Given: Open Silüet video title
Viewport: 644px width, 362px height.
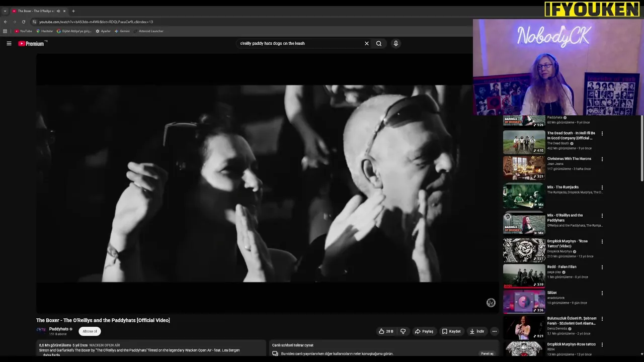Looking at the screenshot, I should click(x=552, y=293).
